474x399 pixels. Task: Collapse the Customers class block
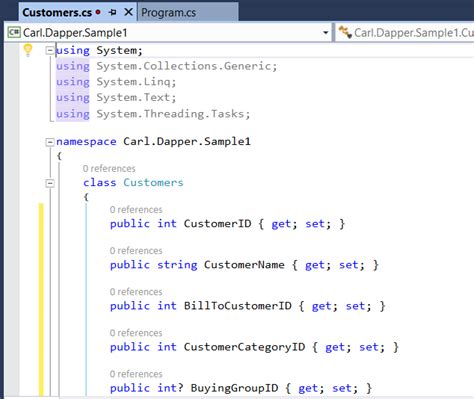50,183
